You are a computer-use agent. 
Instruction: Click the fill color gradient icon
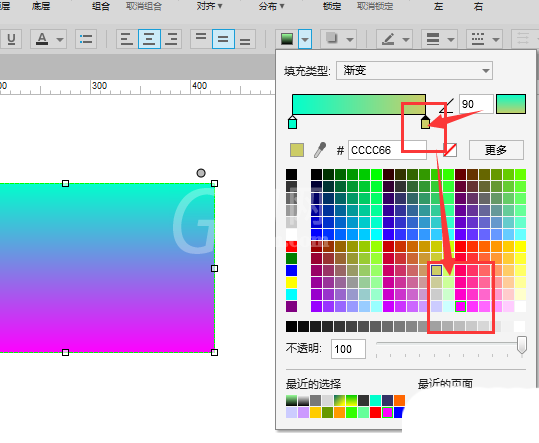coord(287,39)
